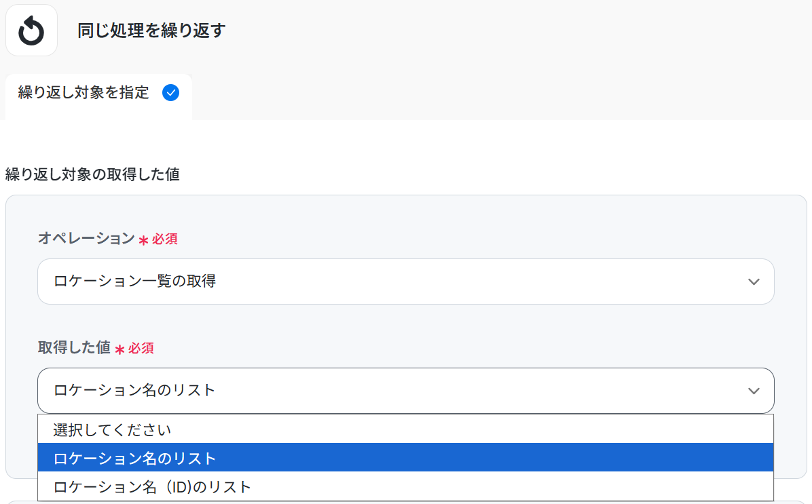Expand the オペレーション dropdown chevron

click(x=753, y=282)
